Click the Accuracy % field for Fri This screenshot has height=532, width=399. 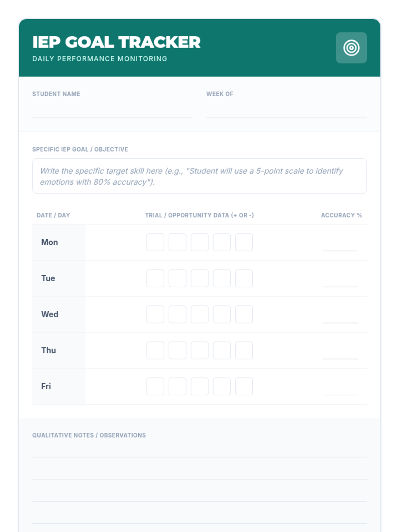pyautogui.click(x=340, y=389)
